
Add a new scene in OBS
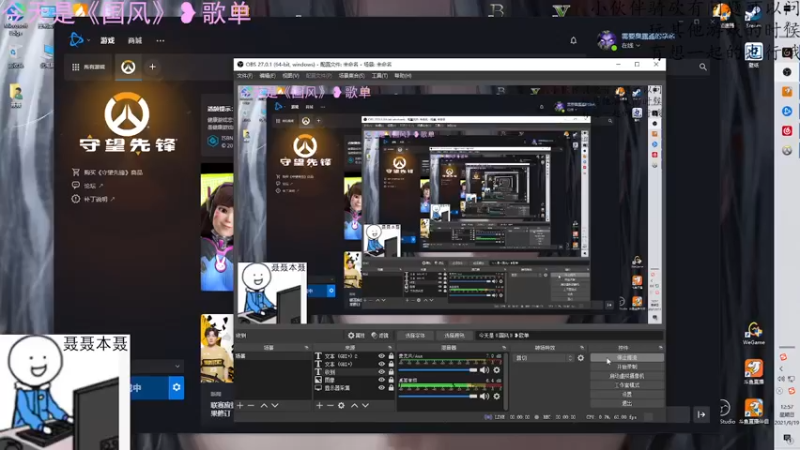point(240,405)
